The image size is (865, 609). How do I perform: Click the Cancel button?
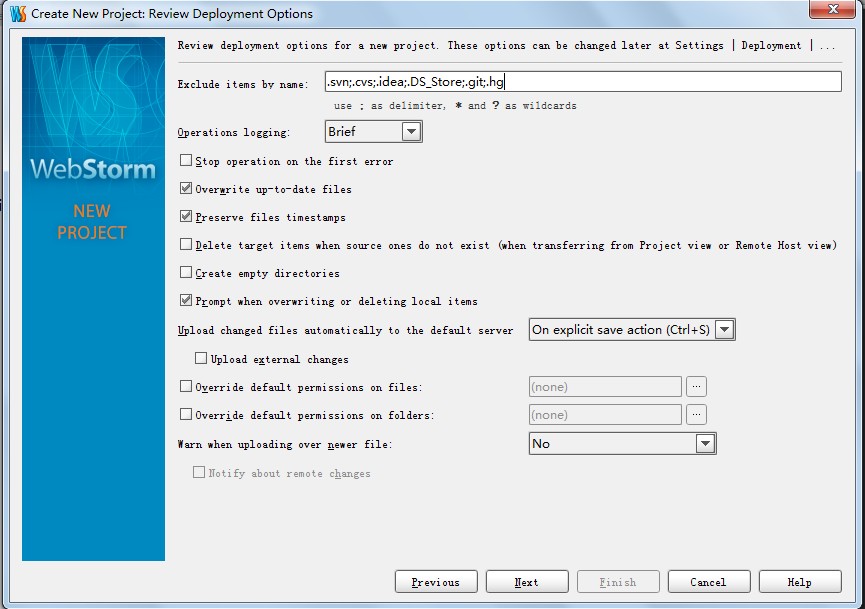(x=709, y=582)
